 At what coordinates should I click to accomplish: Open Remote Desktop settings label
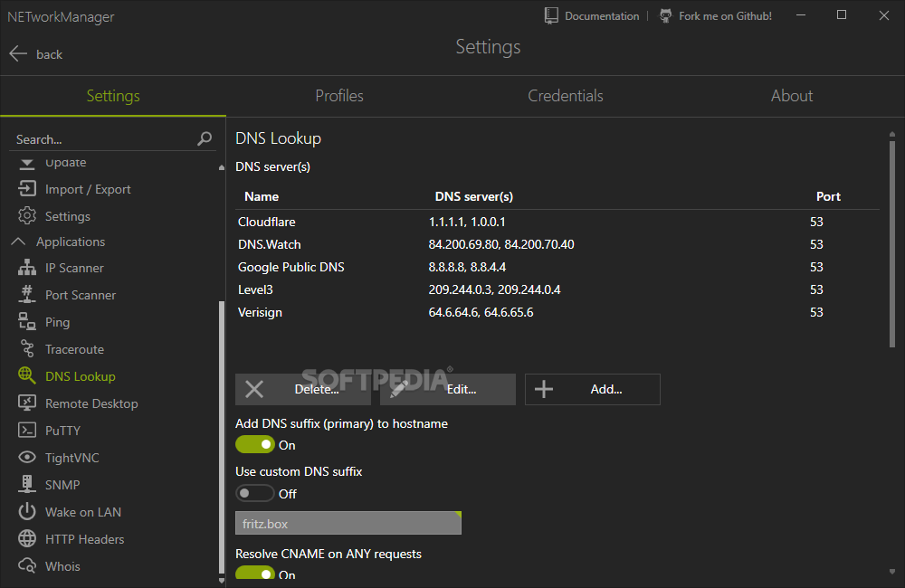click(x=91, y=403)
